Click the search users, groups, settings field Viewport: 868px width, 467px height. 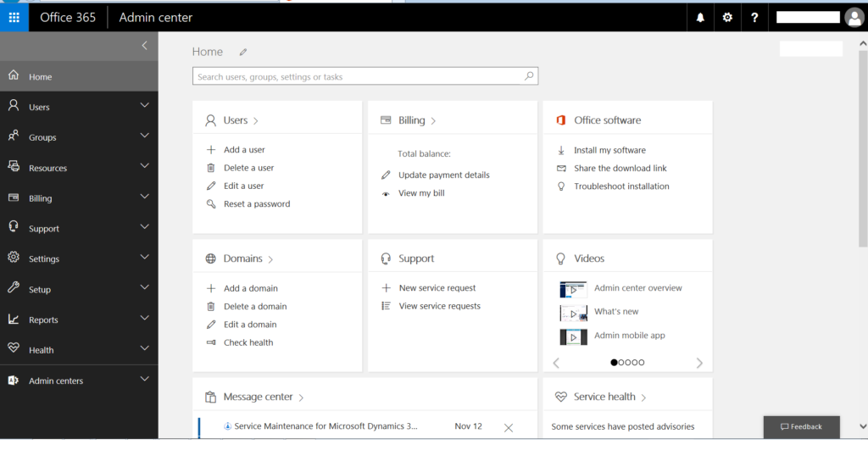(365, 76)
